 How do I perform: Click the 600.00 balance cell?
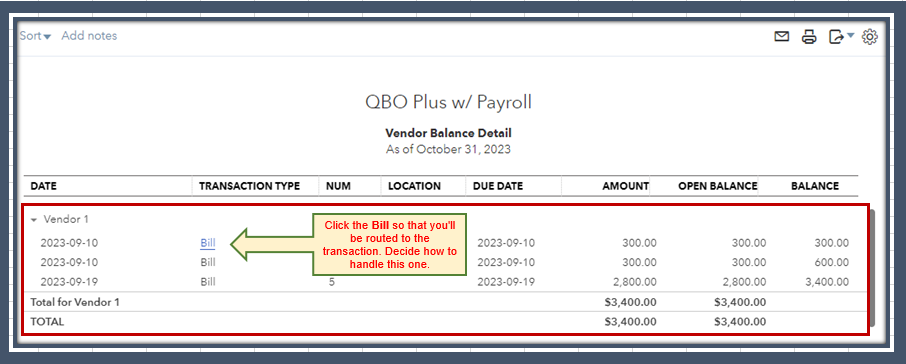[x=831, y=262]
